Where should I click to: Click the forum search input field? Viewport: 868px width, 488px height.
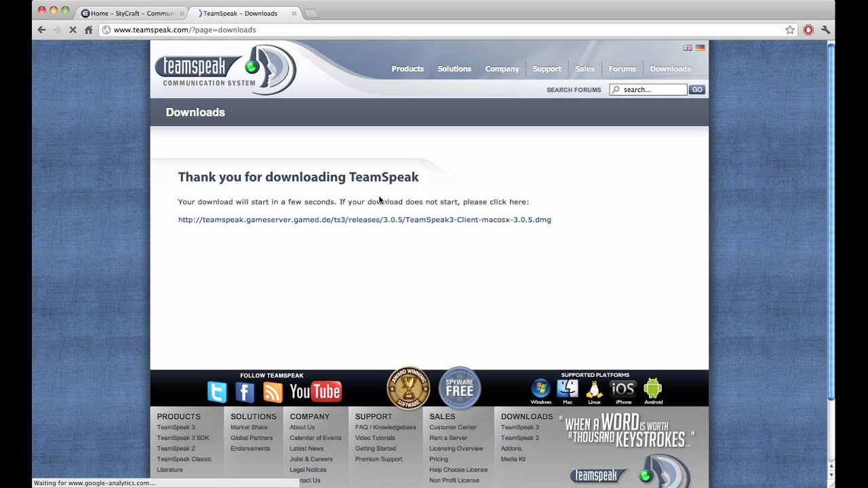[x=648, y=89]
